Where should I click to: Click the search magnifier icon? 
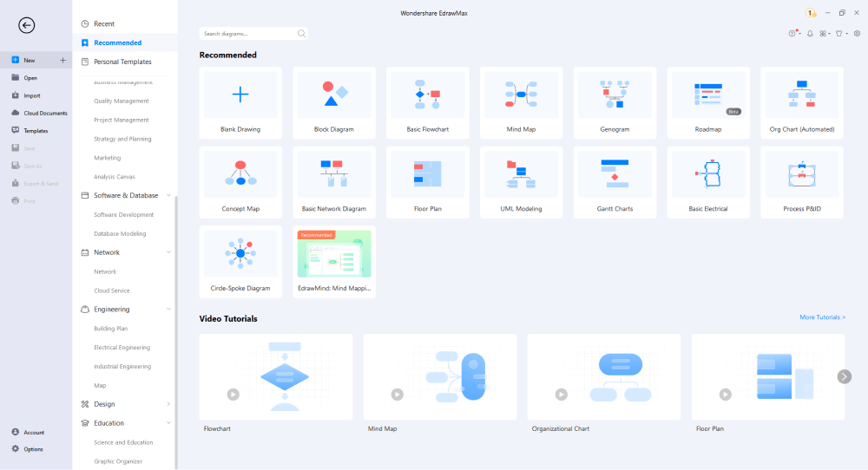[x=301, y=34]
